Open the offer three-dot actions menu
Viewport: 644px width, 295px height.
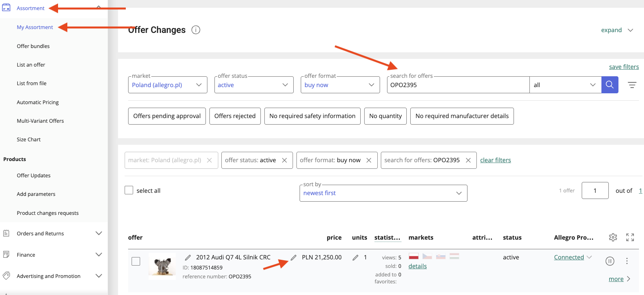pos(627,261)
